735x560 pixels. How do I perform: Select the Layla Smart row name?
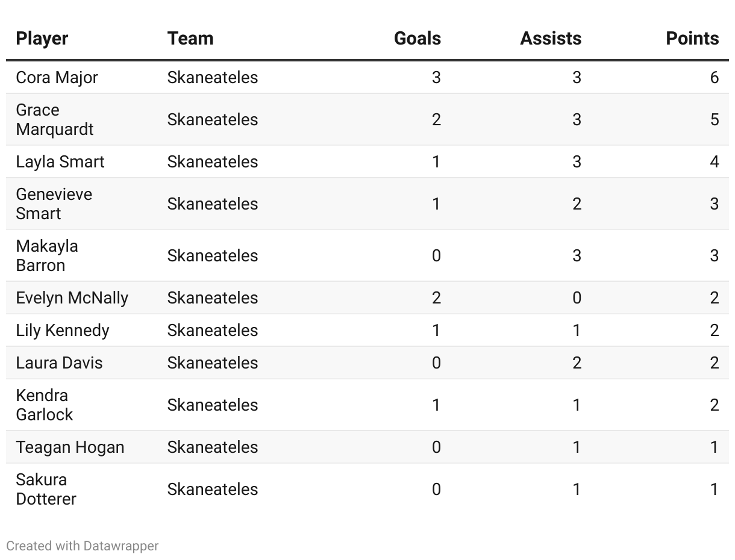(60, 162)
